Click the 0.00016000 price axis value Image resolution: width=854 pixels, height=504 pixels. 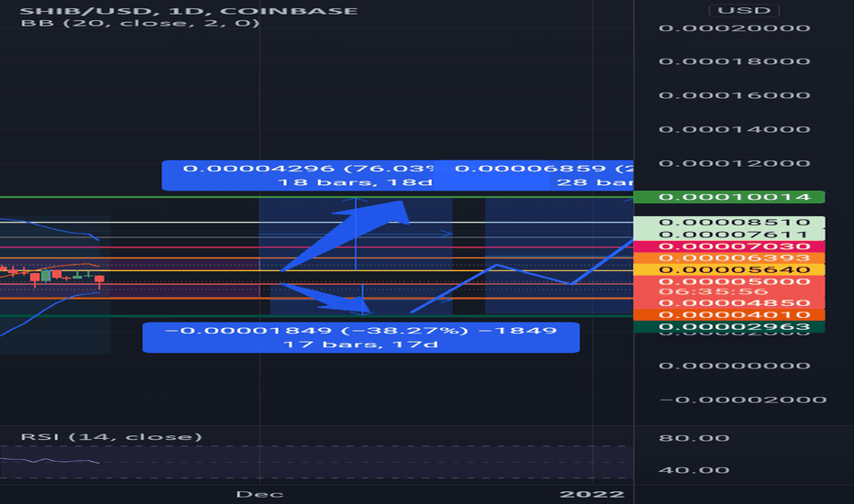[734, 95]
